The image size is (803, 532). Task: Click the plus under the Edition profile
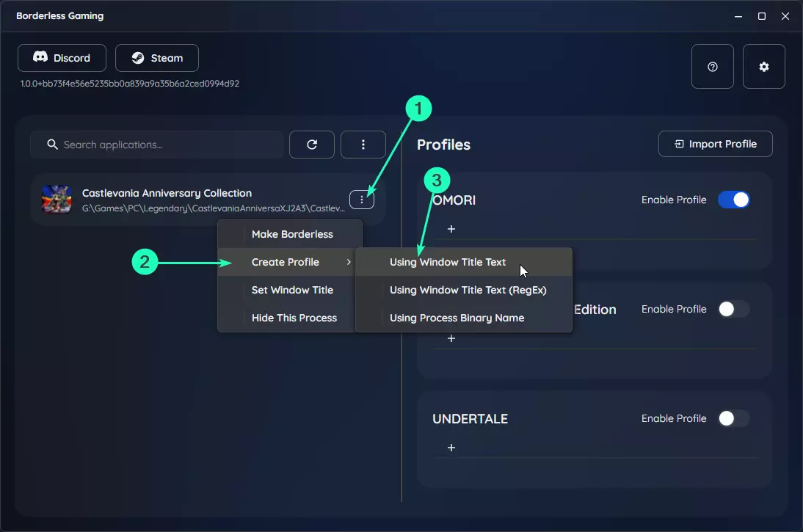coord(451,338)
